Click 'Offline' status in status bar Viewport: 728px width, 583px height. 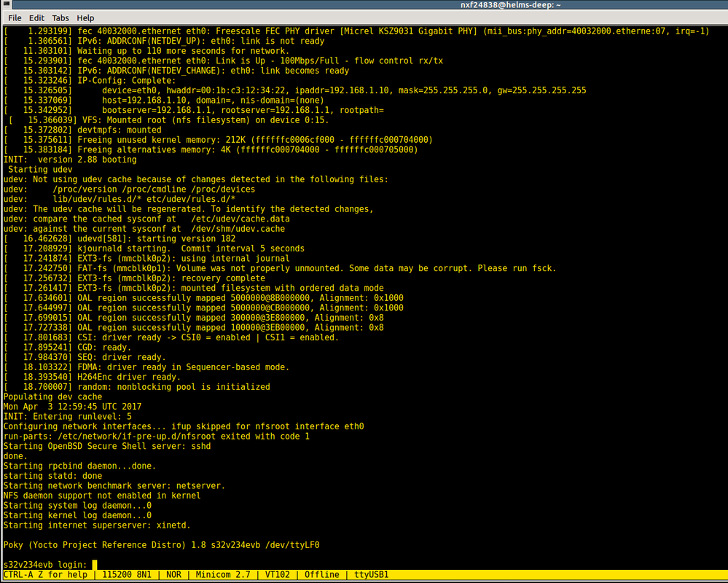click(322, 575)
